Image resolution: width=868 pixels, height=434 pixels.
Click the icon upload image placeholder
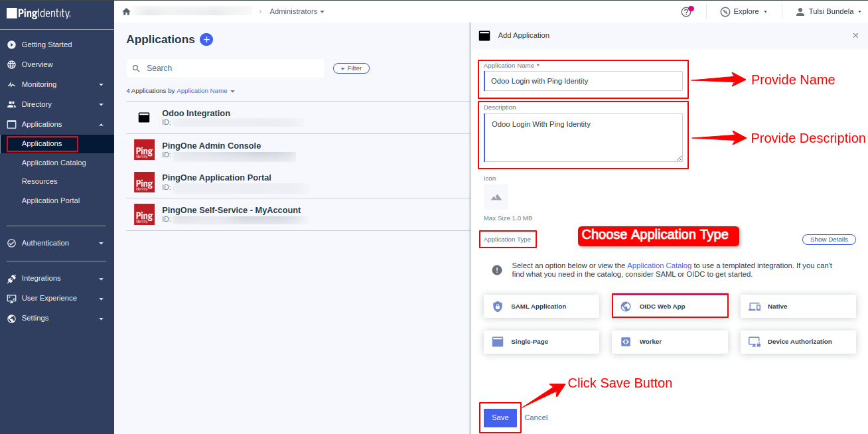pos(496,197)
